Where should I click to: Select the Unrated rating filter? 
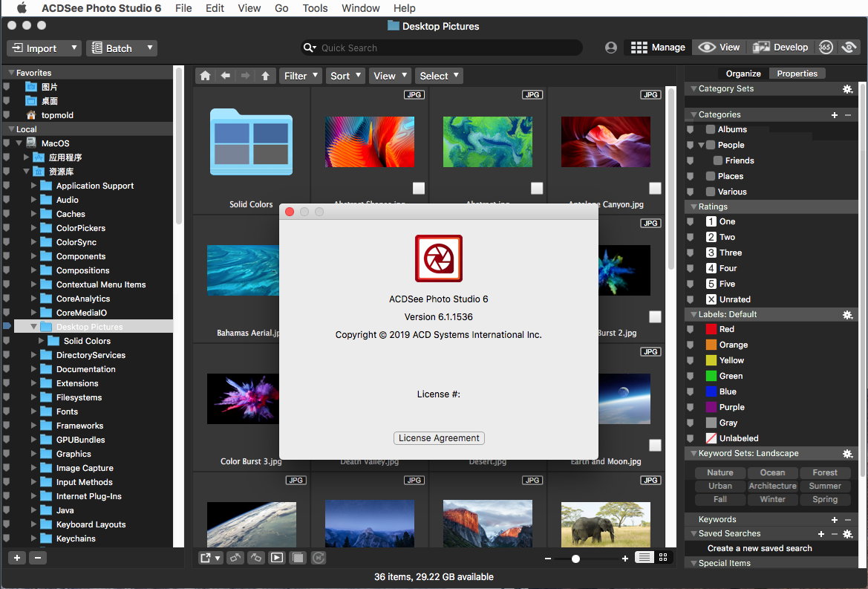pyautogui.click(x=728, y=299)
